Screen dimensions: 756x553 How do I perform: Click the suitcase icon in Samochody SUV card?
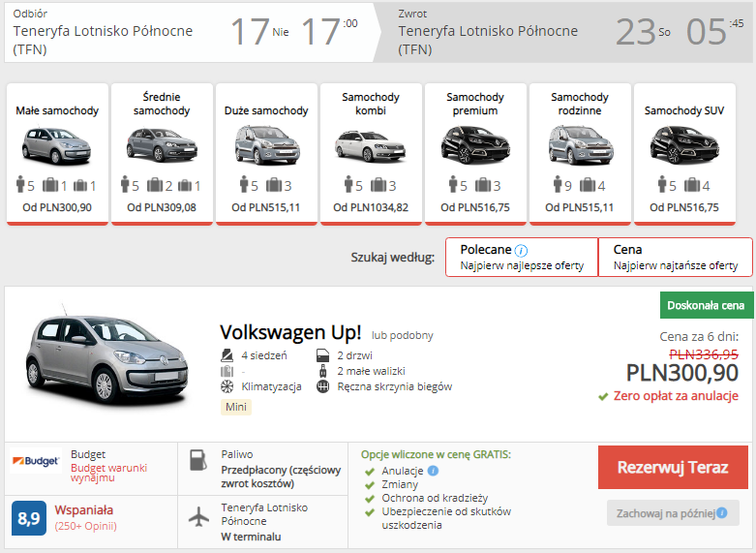click(692, 184)
